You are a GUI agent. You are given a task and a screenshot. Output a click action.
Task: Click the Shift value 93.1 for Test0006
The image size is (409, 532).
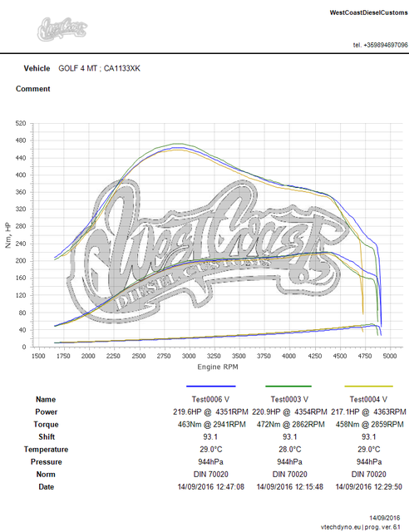pos(210,436)
